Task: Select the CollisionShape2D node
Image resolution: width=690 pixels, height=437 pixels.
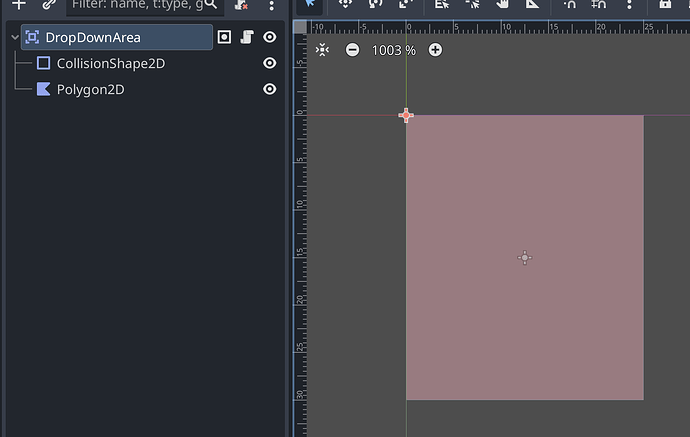Action: [111, 63]
